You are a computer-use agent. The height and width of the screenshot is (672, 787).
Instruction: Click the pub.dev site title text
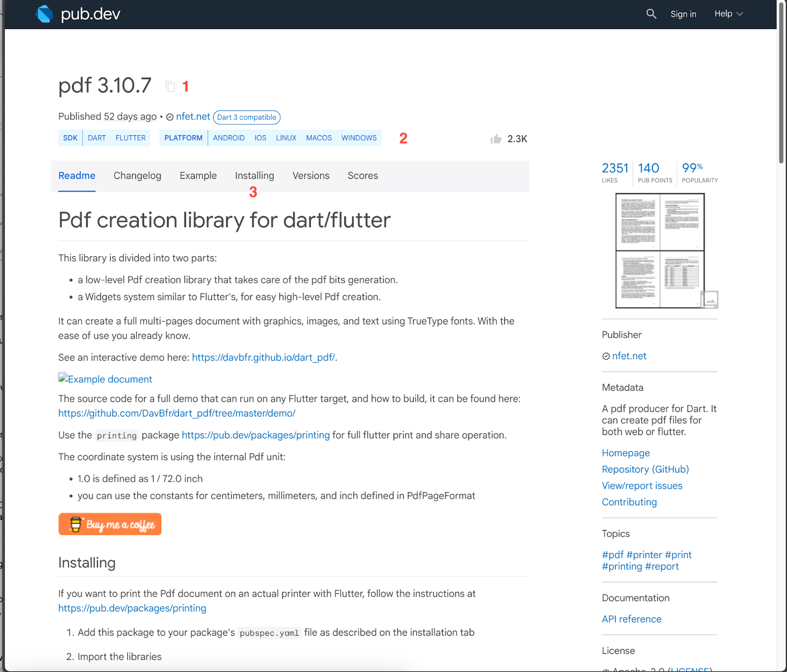tap(91, 14)
